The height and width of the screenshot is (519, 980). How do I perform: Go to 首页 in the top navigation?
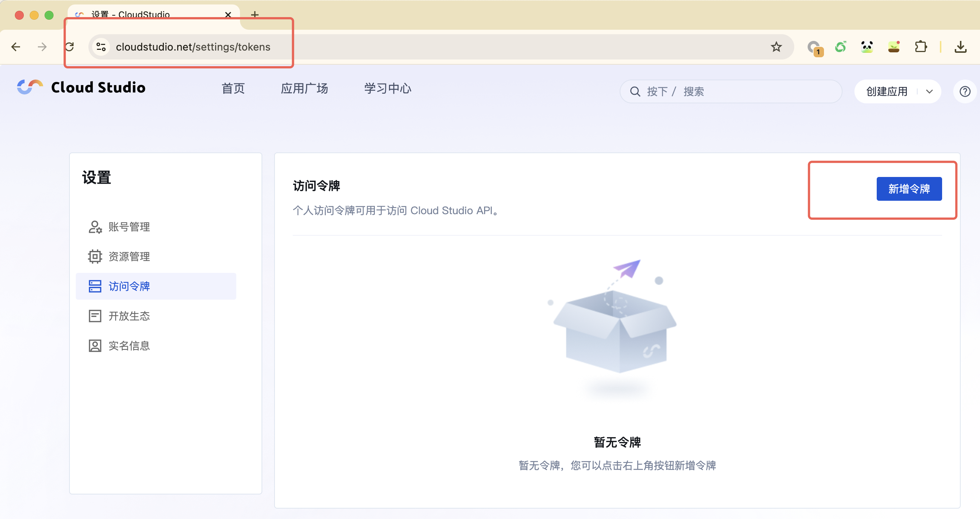pyautogui.click(x=233, y=89)
